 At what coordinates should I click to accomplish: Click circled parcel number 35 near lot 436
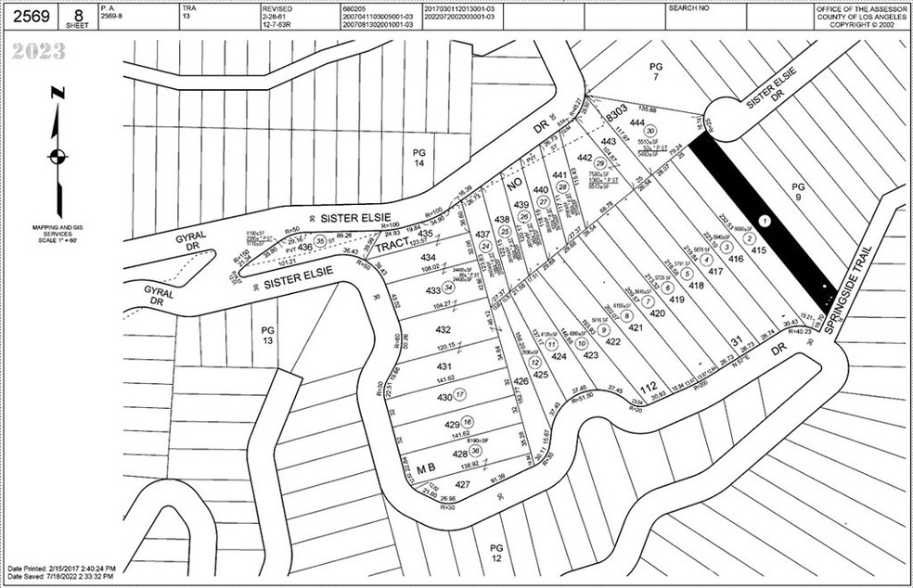320,240
